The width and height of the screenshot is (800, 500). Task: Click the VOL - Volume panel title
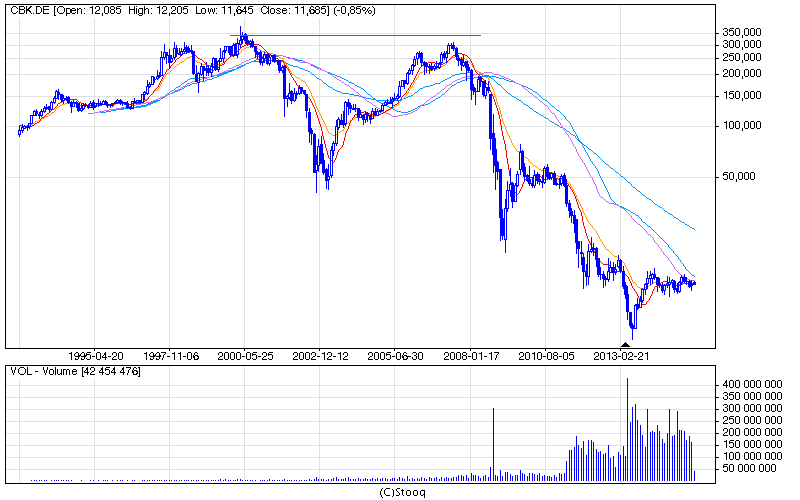point(75,371)
